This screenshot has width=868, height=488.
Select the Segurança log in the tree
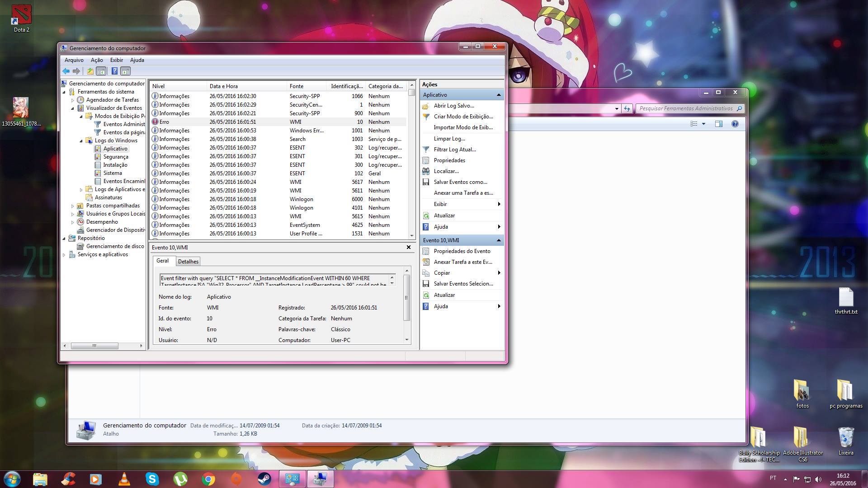[116, 157]
